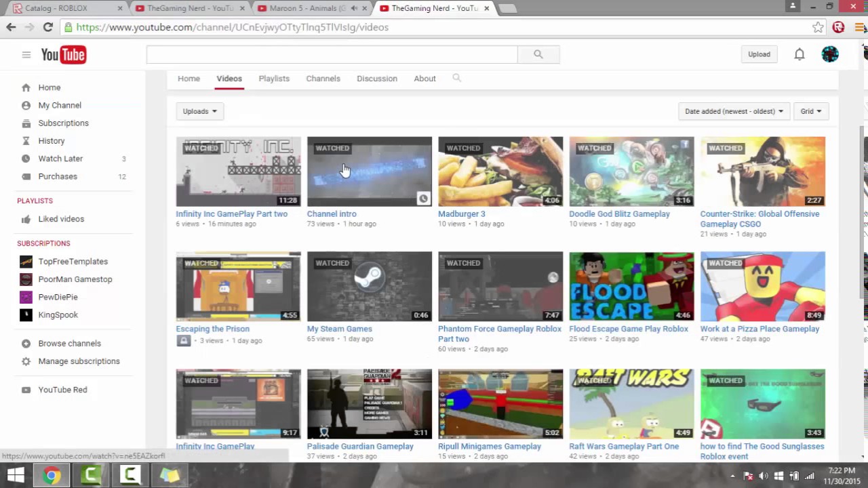
Task: Click the My Channel sidebar icon
Action: click(26, 105)
